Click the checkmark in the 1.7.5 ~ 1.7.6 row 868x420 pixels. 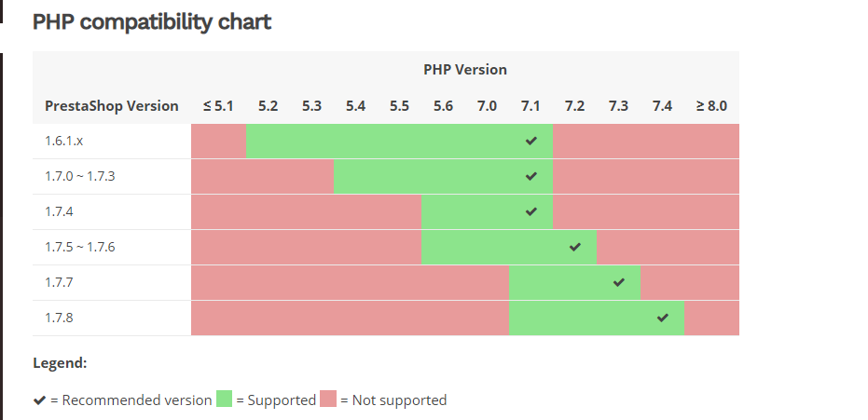575,247
